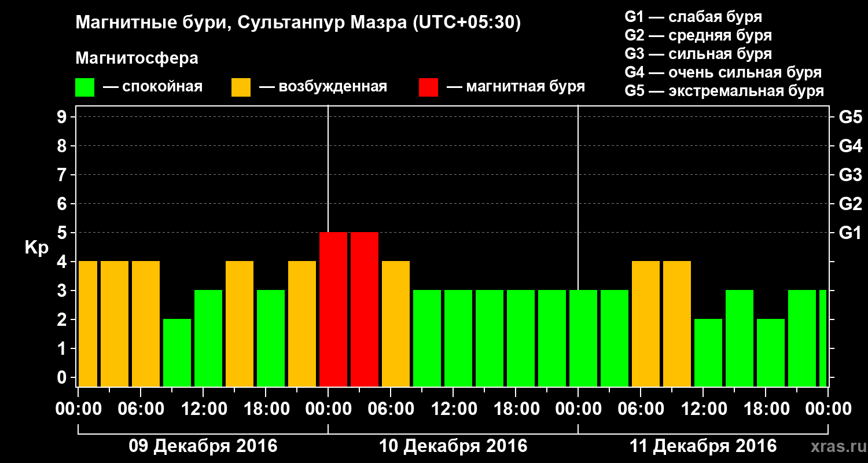Click the '11 Декабря 2016' date label

click(x=703, y=446)
